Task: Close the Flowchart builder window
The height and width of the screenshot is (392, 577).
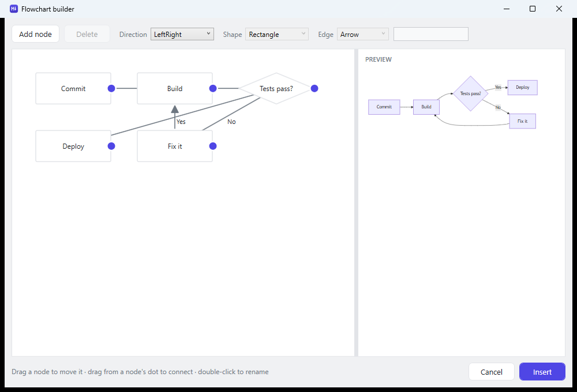Action: (x=559, y=9)
